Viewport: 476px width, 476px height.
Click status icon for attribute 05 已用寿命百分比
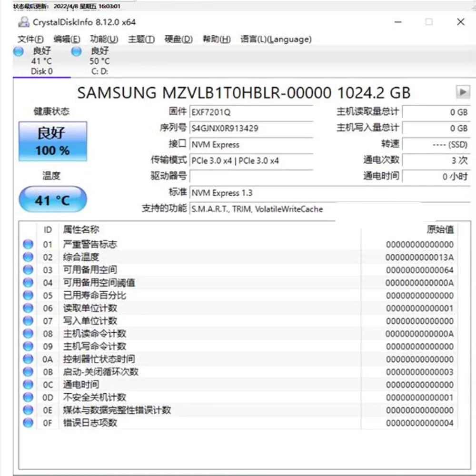[28, 296]
